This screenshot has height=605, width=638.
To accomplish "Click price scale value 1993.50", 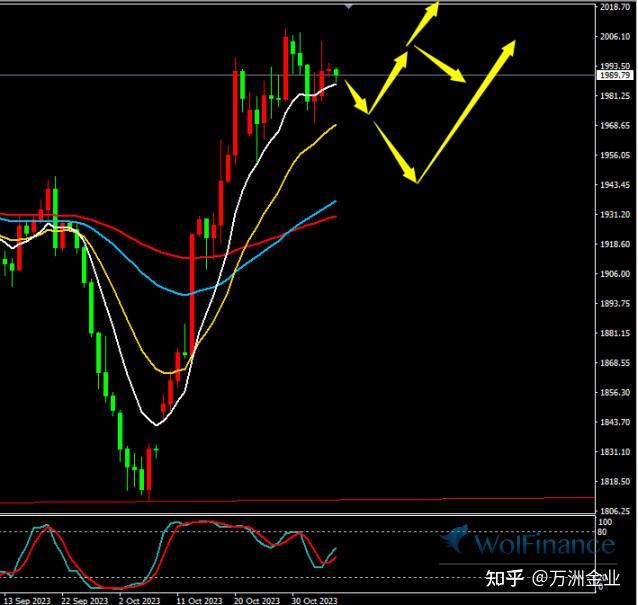I will pyautogui.click(x=615, y=66).
